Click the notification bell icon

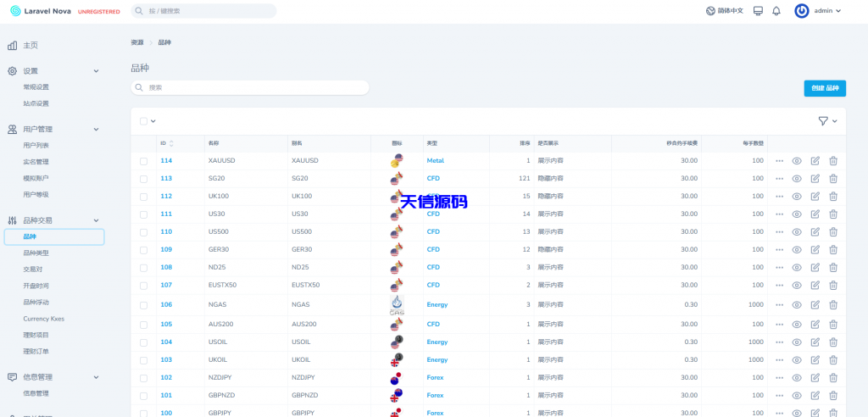(x=776, y=11)
